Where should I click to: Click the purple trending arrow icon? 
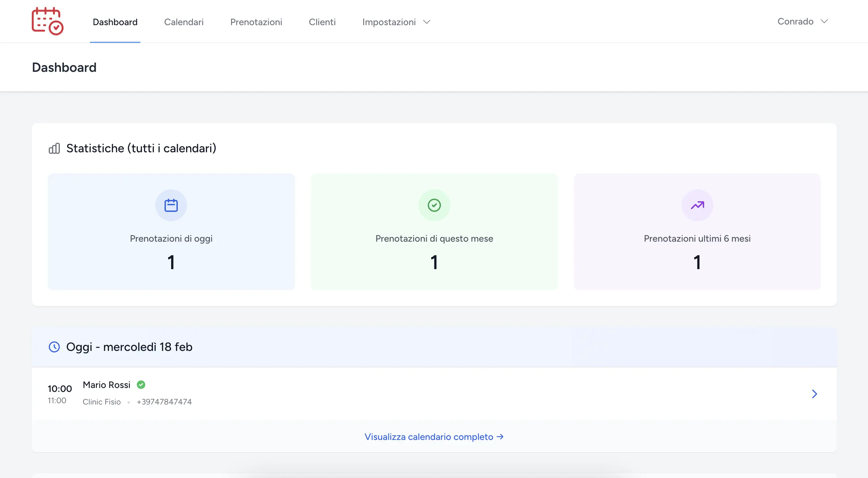pos(697,205)
